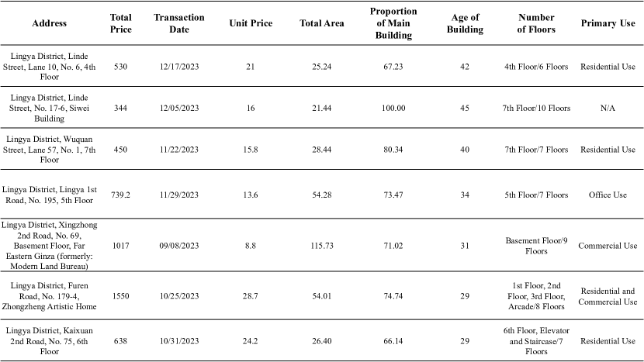Select the 115.73 total area cell
Screen dimensions: 644x362
(x=322, y=246)
